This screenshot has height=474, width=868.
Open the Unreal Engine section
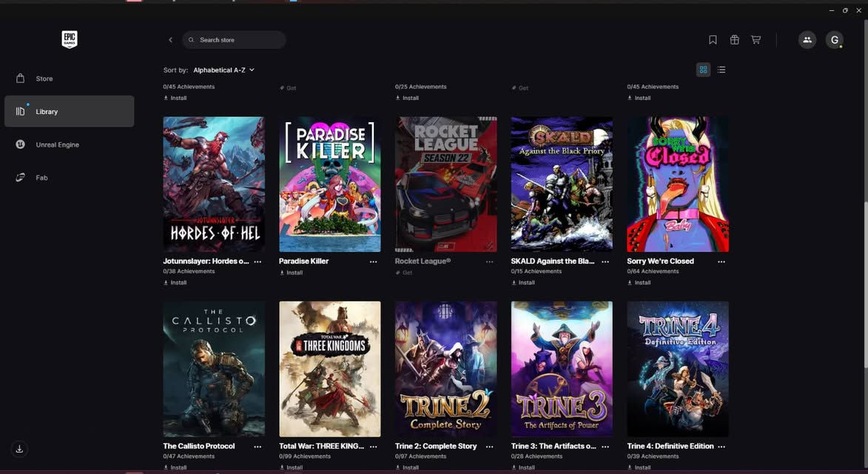click(70, 144)
